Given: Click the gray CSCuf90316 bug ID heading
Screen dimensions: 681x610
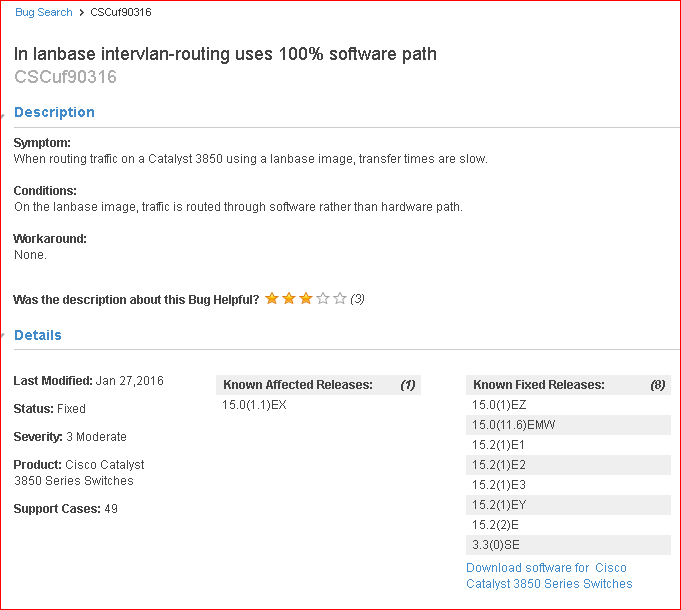Looking at the screenshot, I should (65, 76).
